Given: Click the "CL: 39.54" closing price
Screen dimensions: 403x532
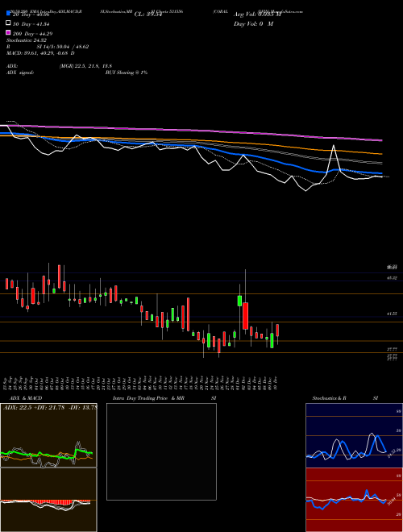Looking at the screenshot, I should click(148, 15).
